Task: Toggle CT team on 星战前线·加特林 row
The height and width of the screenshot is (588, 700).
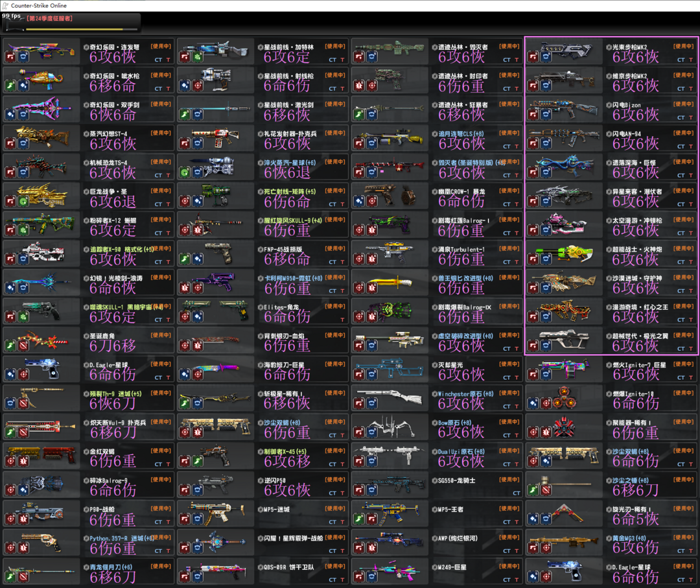Action: click(332, 60)
